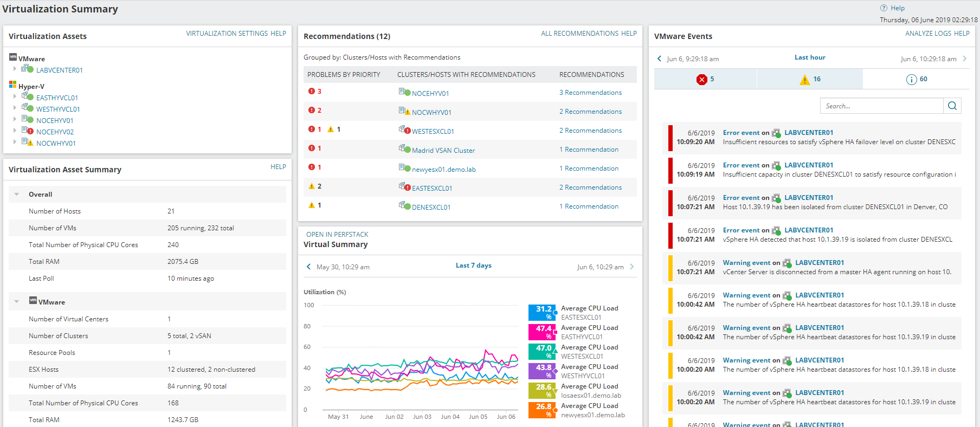The height and width of the screenshot is (427, 980).
Task: Click the EASTHYVCL01 magenta 47.4% legend swatch
Action: tap(542, 332)
